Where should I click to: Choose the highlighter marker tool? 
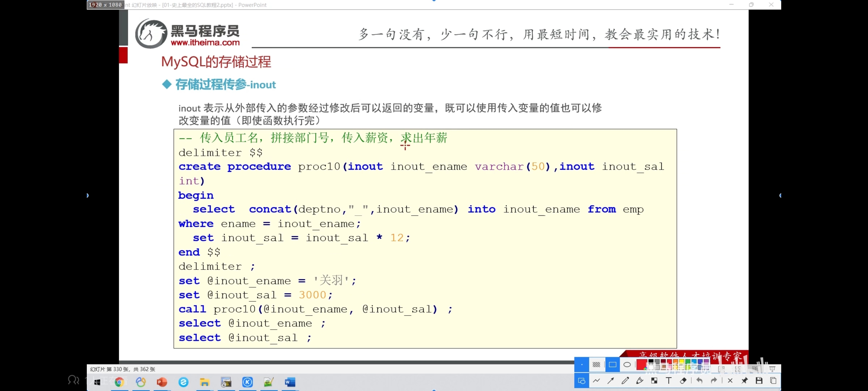(640, 381)
